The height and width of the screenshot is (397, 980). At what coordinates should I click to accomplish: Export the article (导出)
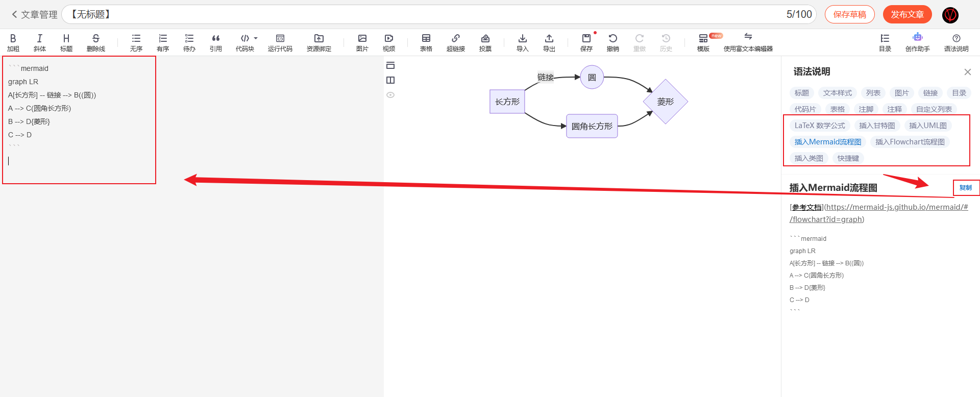click(549, 42)
